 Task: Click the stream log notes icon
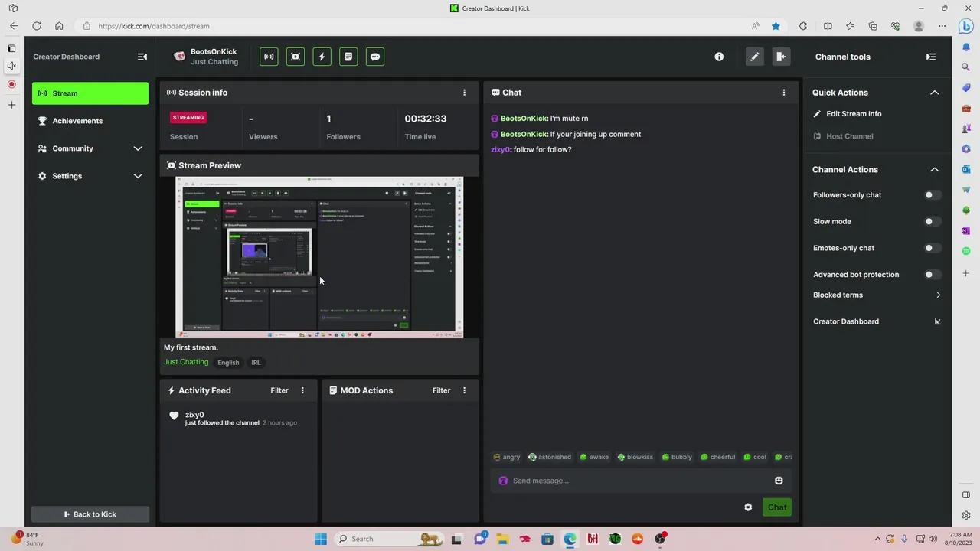point(348,56)
